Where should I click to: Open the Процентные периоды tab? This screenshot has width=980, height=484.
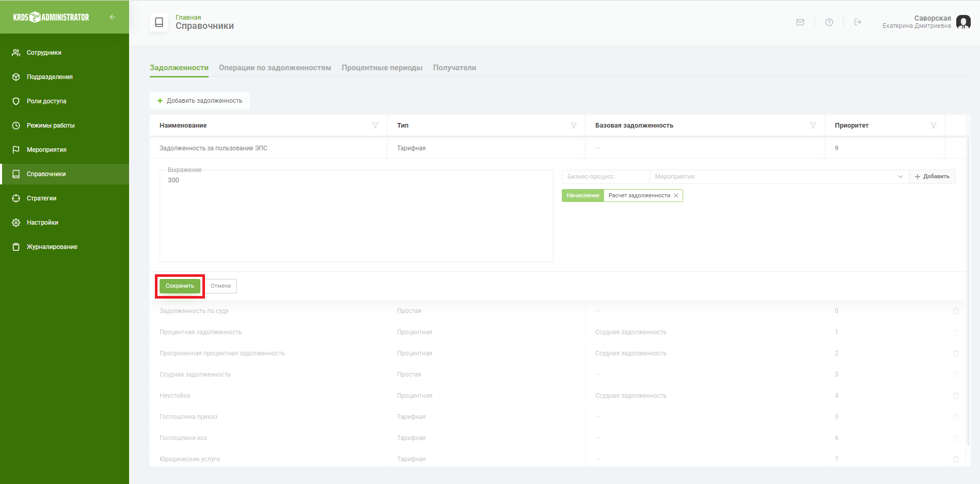tap(382, 68)
